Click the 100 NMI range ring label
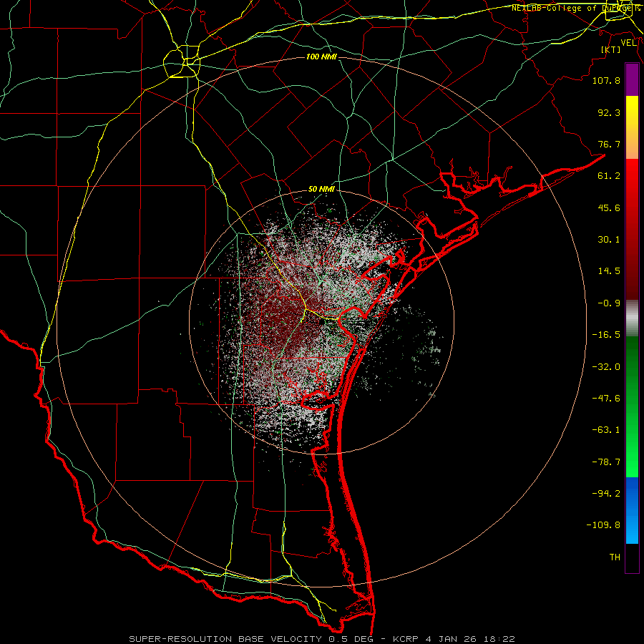 [x=321, y=57]
